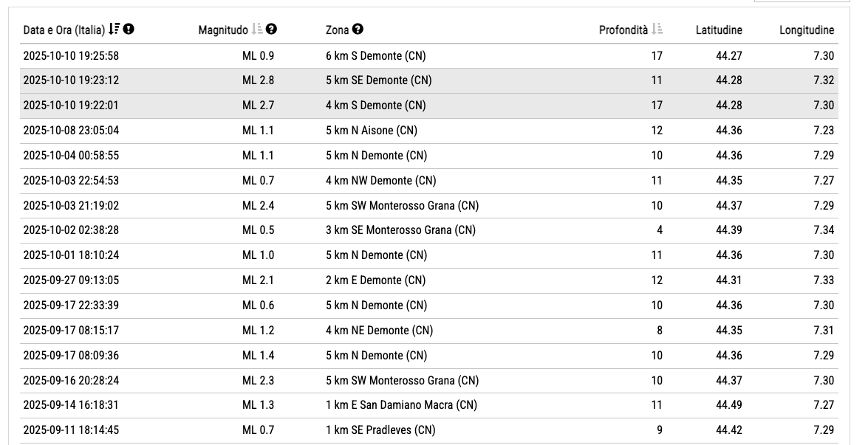The height and width of the screenshot is (445, 868).
Task: Open the 2 km E Demonte (CN) event
Action: coord(375,280)
